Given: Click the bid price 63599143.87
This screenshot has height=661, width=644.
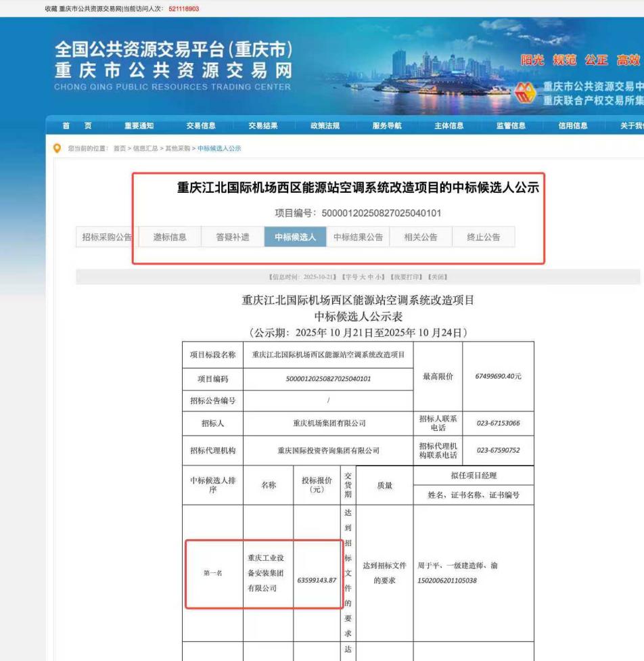Looking at the screenshot, I should 317,580.
